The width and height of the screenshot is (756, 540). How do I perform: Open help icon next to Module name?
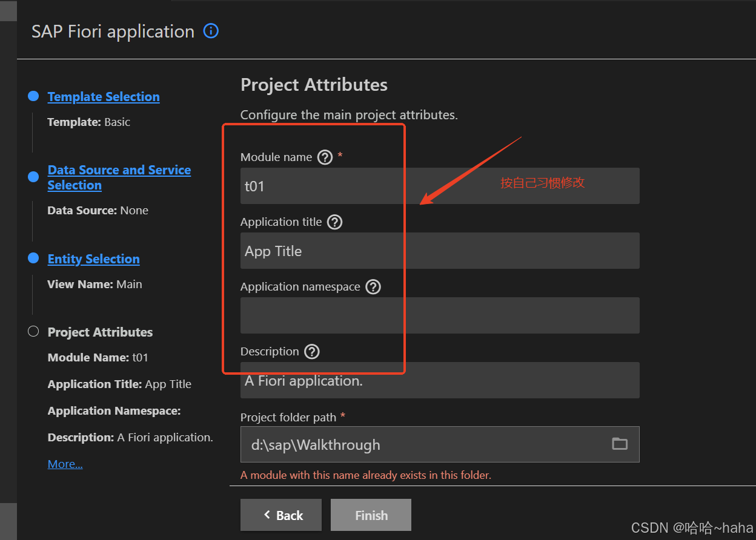point(325,157)
